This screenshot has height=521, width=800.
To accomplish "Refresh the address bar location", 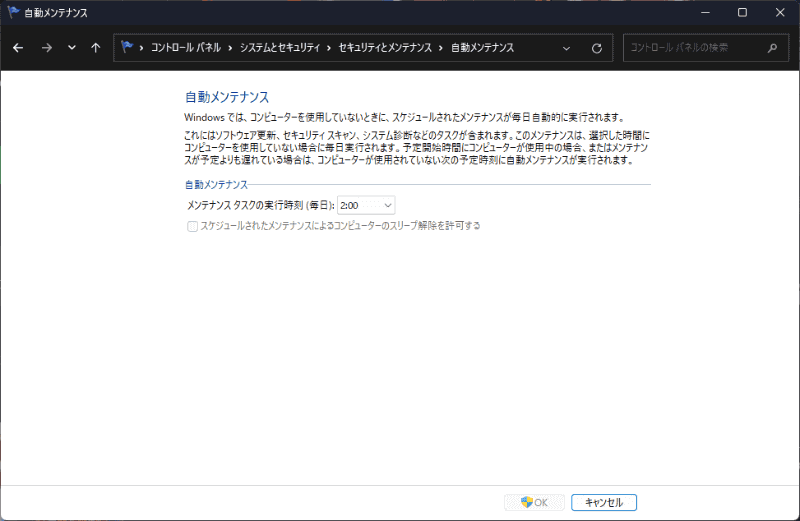I will (596, 48).
